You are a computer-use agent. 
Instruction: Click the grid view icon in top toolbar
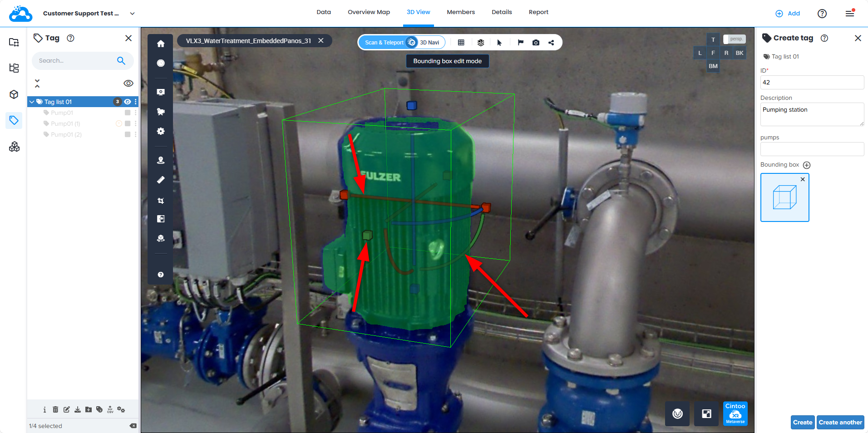461,42
